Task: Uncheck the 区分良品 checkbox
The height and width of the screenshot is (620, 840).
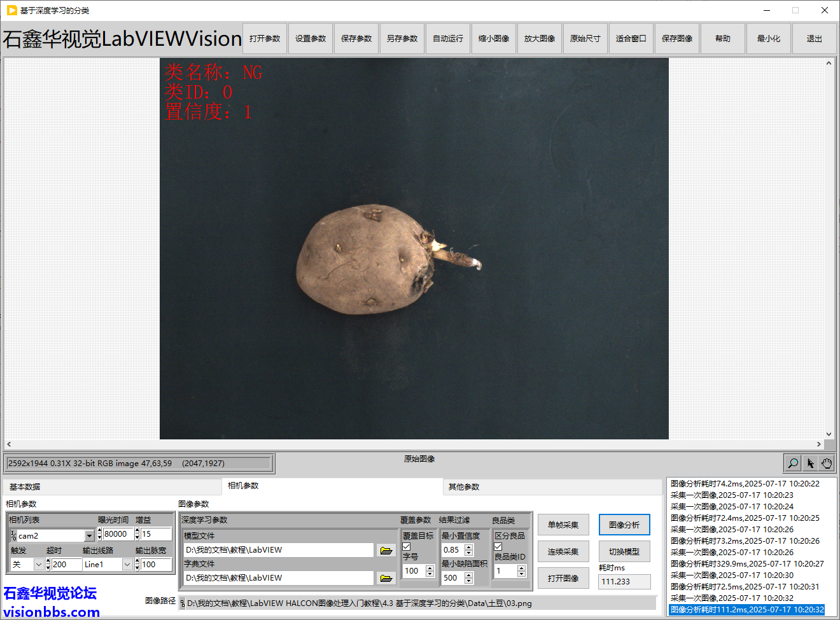Action: pyautogui.click(x=498, y=547)
